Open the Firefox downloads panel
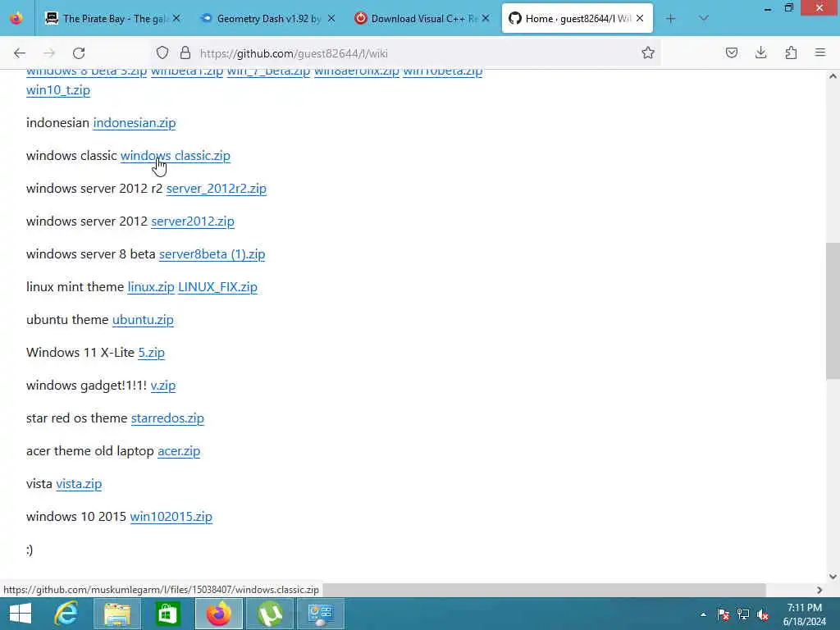The width and height of the screenshot is (840, 630). 760,53
